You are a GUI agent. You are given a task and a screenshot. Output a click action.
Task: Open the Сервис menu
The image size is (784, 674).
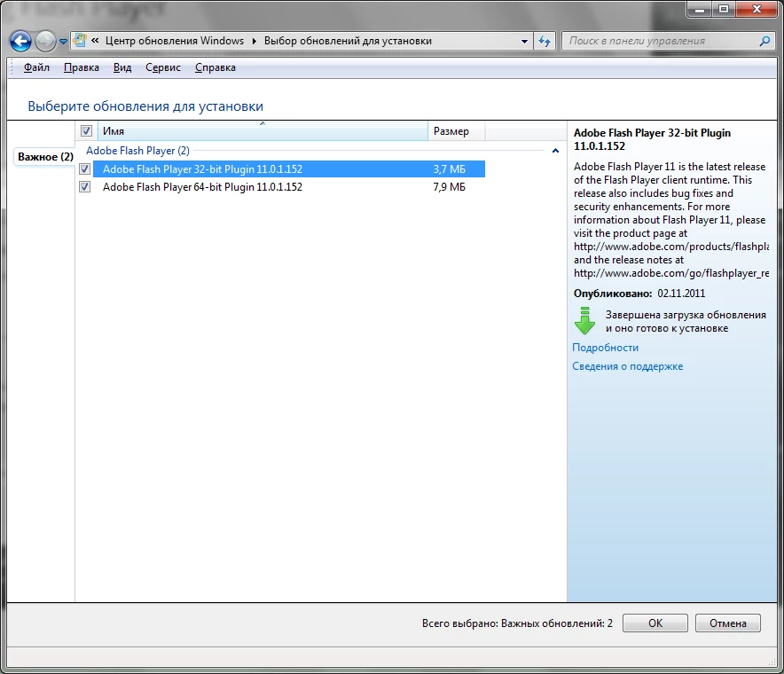click(x=163, y=67)
